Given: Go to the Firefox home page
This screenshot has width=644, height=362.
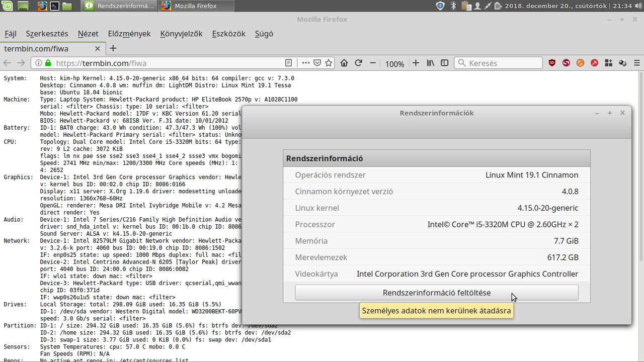Looking at the screenshot, I should click(x=344, y=63).
